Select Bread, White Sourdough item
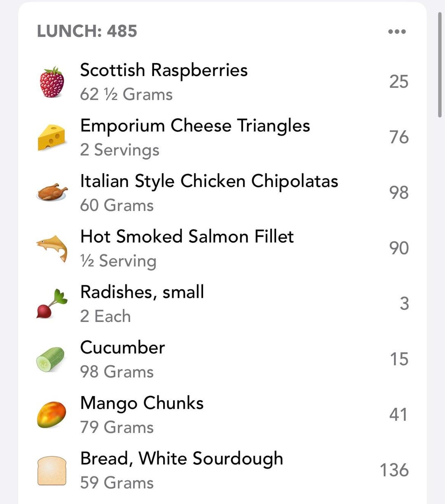Viewport: 445px width, 504px height. coord(181,459)
